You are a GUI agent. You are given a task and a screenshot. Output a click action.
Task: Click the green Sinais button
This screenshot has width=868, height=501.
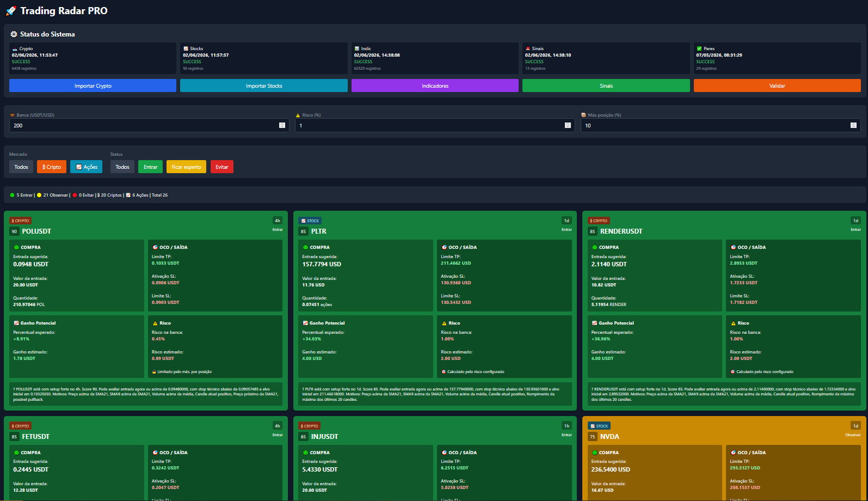[x=606, y=85]
